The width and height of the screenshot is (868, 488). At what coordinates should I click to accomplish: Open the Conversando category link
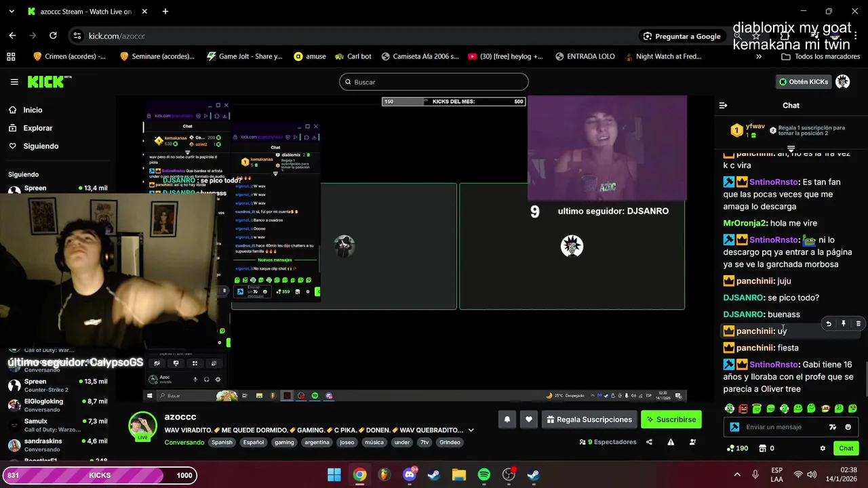pos(184,442)
